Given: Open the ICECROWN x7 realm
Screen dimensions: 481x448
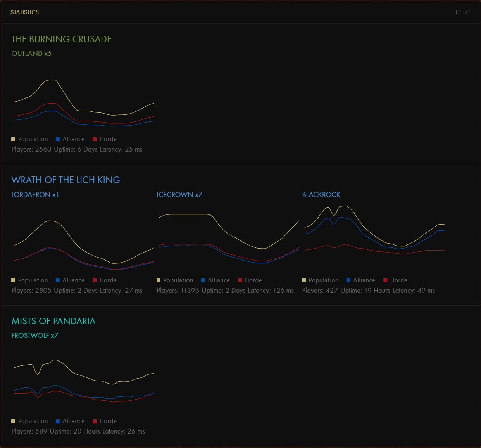Looking at the screenshot, I should (179, 195).
